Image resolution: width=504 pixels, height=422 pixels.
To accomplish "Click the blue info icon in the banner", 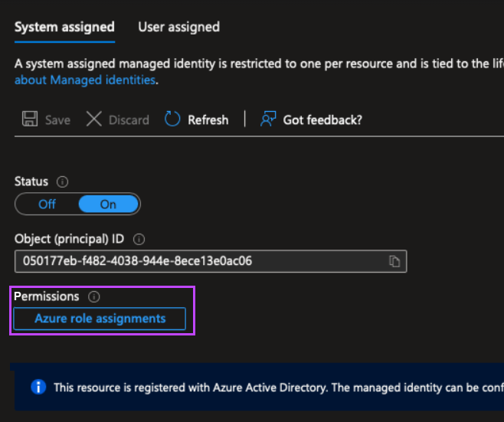I will click(x=38, y=388).
